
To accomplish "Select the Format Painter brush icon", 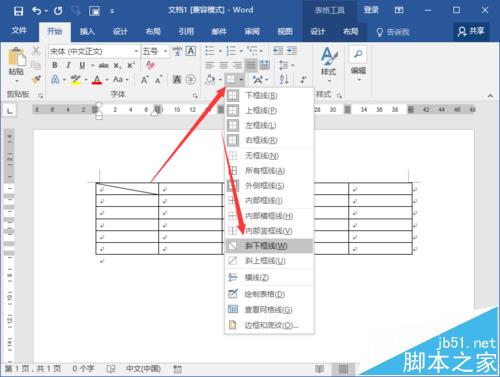I will [36, 79].
